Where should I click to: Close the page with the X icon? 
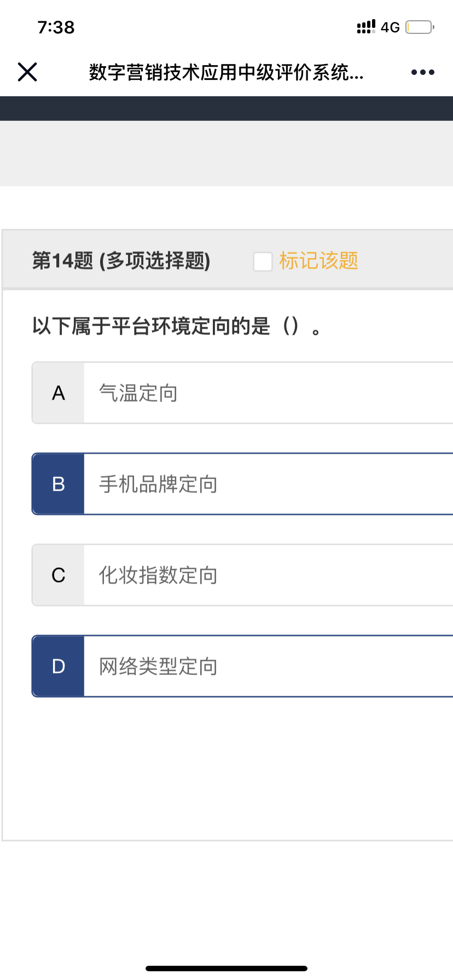point(27,72)
